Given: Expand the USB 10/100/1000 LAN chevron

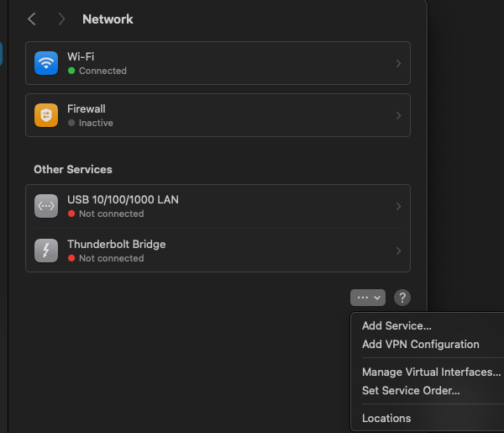Looking at the screenshot, I should [x=398, y=206].
